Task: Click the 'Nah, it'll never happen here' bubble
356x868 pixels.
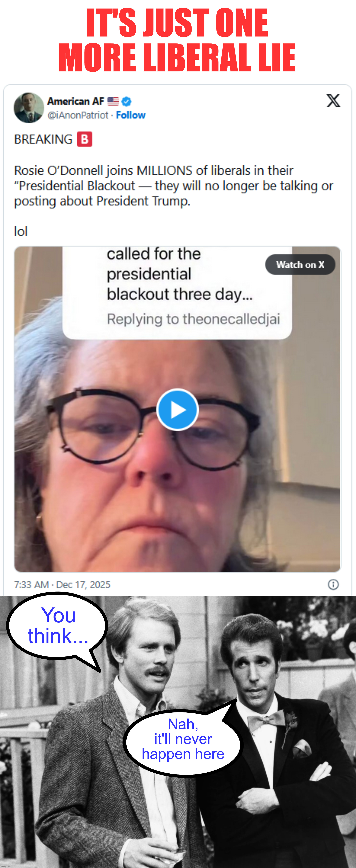Action: tap(183, 739)
